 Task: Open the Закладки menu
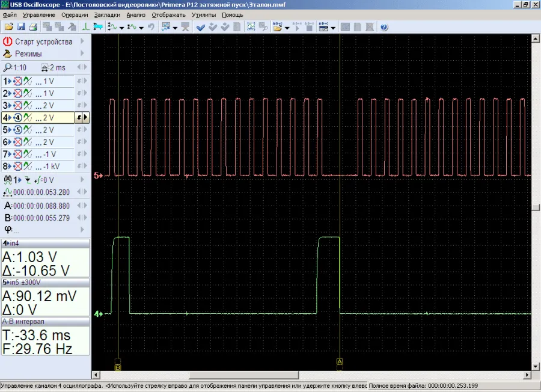click(107, 15)
